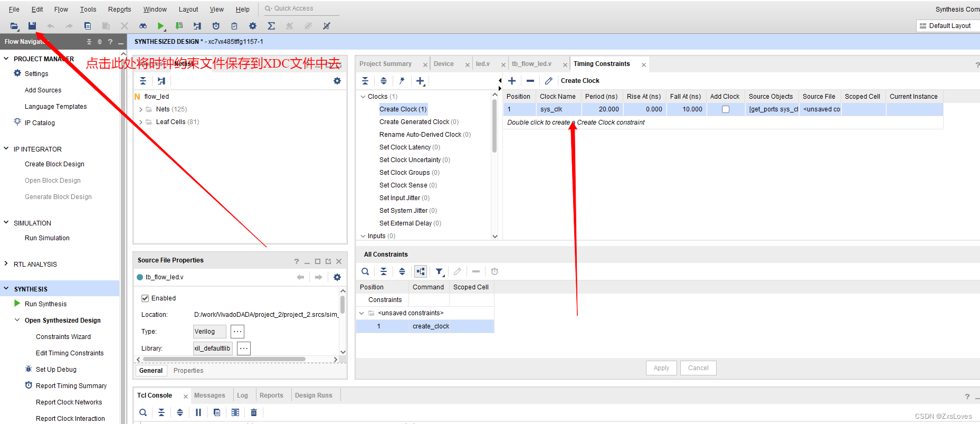The width and height of the screenshot is (980, 424).
Task: Click the Generate Bitstream toolbar icon
Action: click(x=179, y=26)
